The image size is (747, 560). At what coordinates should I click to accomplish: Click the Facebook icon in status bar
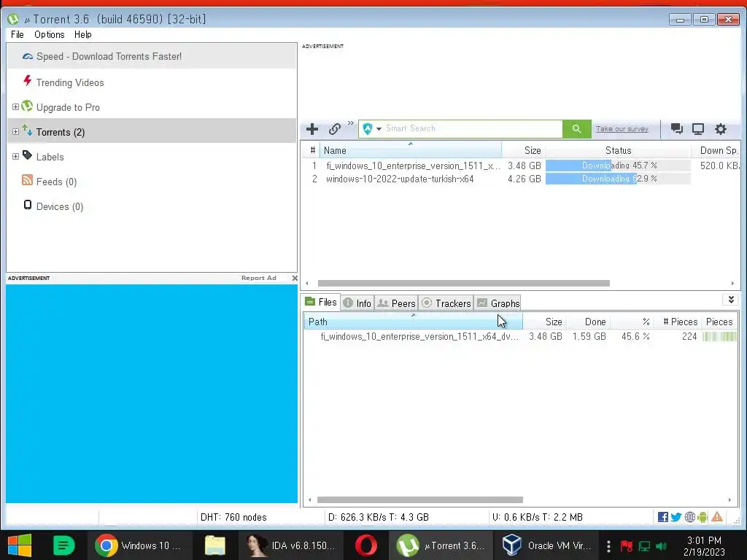pyautogui.click(x=662, y=517)
